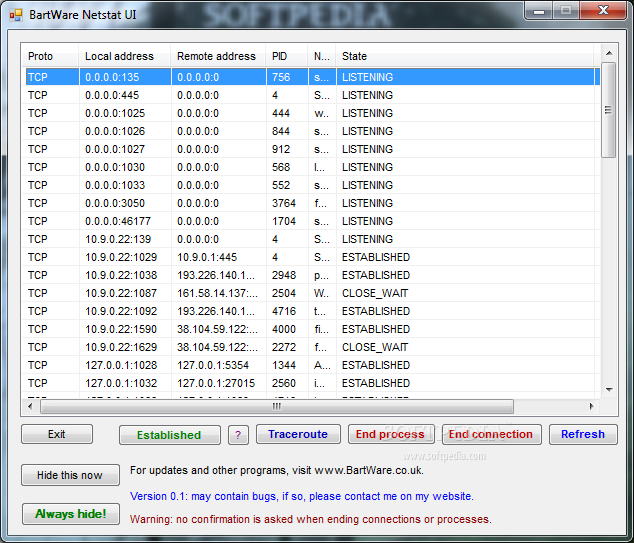The height and width of the screenshot is (543, 634).
Task: Select the row with local address 0.0.0.0:445
Action: click(x=311, y=95)
